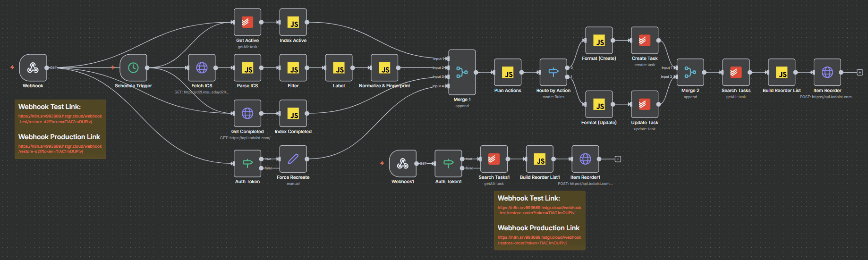Click the Normalize & Fingerprint node
Image resolution: width=868 pixels, height=260 pixels.
384,68
